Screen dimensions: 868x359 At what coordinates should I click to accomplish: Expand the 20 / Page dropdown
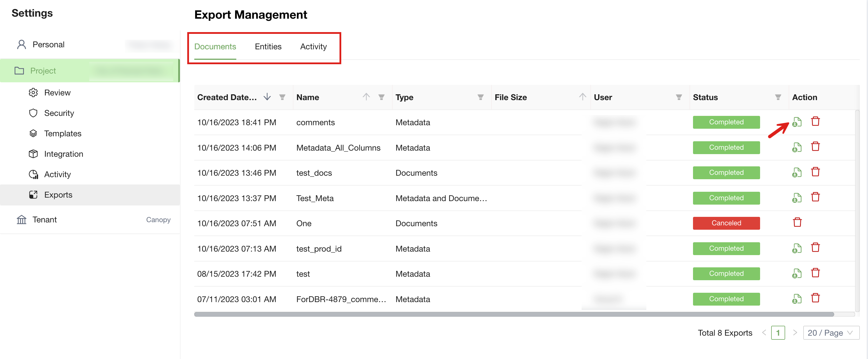click(x=831, y=333)
